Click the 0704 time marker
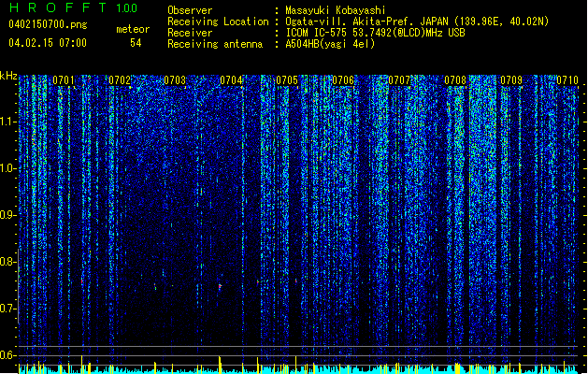The image size is (588, 374). 232,80
